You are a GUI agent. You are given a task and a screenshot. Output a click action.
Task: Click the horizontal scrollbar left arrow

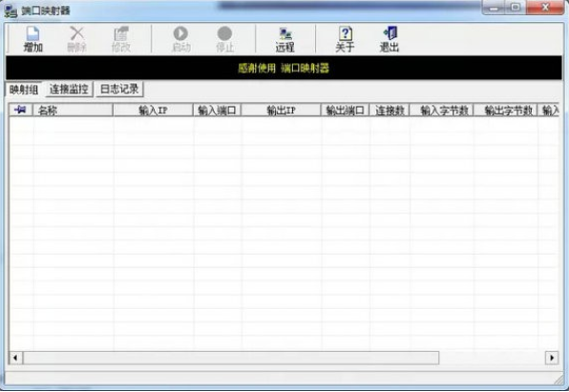pyautogui.click(x=15, y=358)
